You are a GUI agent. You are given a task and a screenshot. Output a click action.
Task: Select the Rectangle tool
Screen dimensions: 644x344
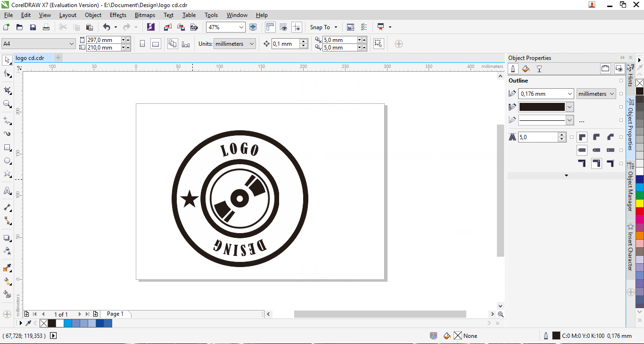(x=7, y=148)
